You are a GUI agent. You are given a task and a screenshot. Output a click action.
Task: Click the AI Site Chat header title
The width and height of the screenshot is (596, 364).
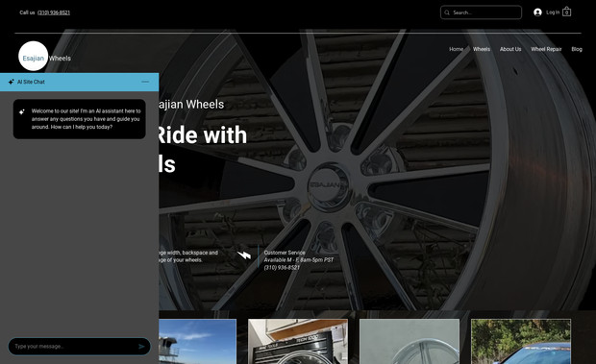pyautogui.click(x=31, y=82)
